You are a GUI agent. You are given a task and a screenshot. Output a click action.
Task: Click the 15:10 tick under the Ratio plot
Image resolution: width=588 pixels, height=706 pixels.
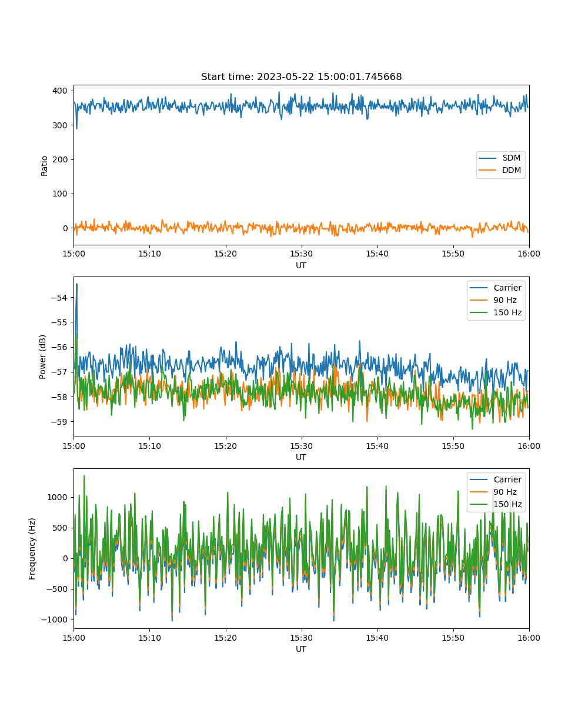pos(149,254)
